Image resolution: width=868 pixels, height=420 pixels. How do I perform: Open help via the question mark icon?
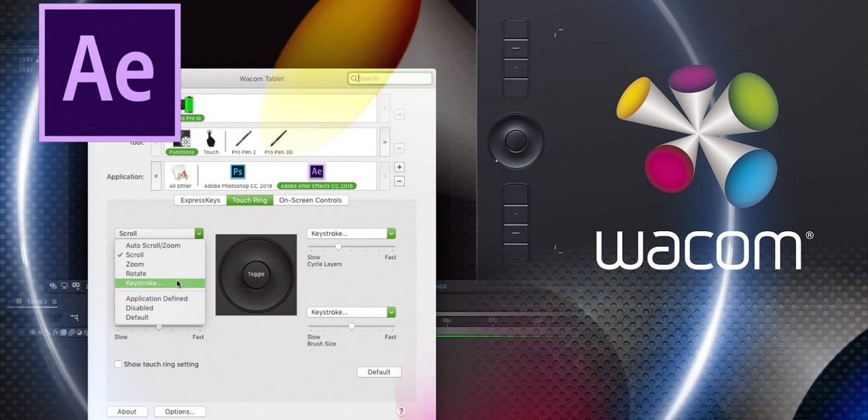click(401, 411)
